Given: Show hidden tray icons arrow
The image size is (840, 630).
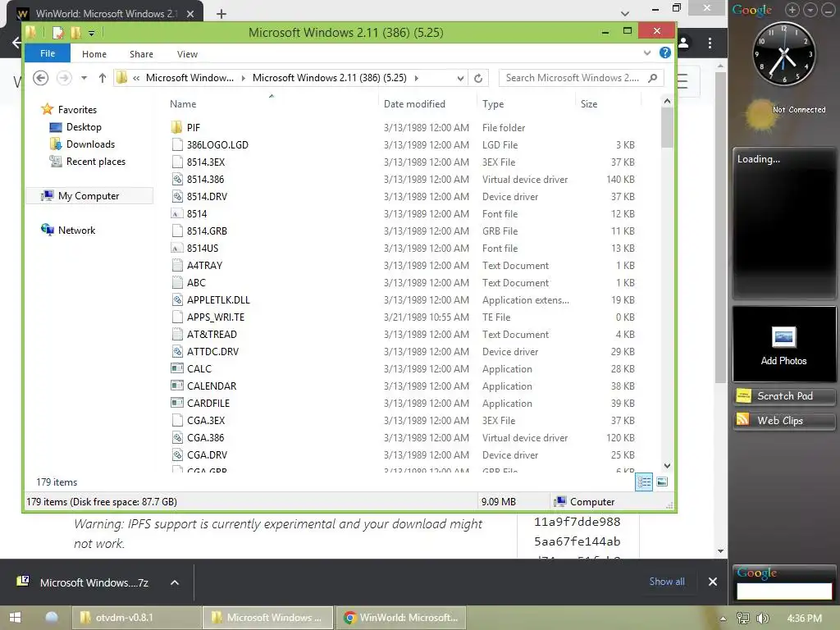Looking at the screenshot, I should coord(723,619).
